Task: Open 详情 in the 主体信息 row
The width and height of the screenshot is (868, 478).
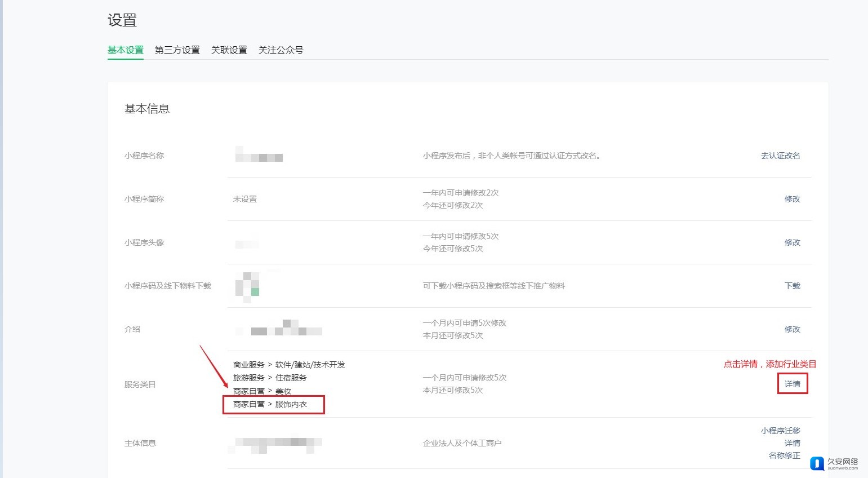Action: [792, 443]
